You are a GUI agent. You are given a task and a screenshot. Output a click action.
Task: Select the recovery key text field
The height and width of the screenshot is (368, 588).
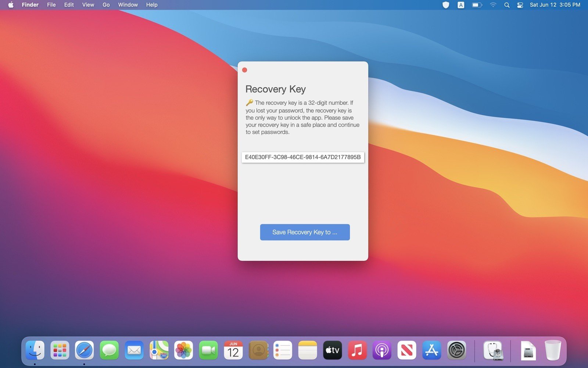coord(303,157)
